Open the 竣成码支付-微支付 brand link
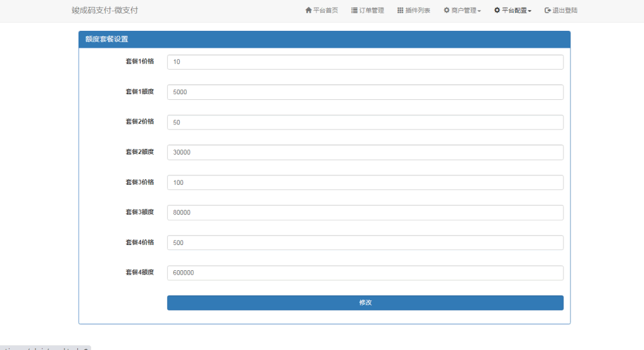This screenshot has height=350, width=644. (x=104, y=11)
